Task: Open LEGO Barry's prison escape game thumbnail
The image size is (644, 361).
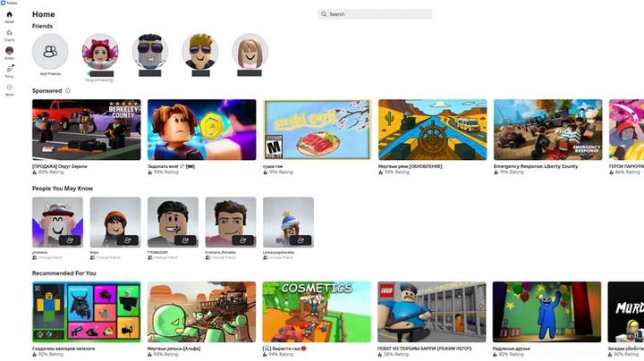Action: click(x=432, y=312)
